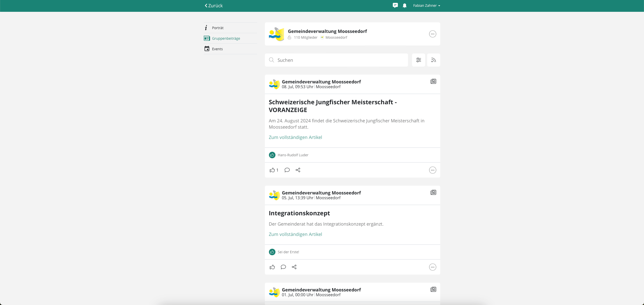
Task: Go back using the Zurück link
Action: (214, 6)
